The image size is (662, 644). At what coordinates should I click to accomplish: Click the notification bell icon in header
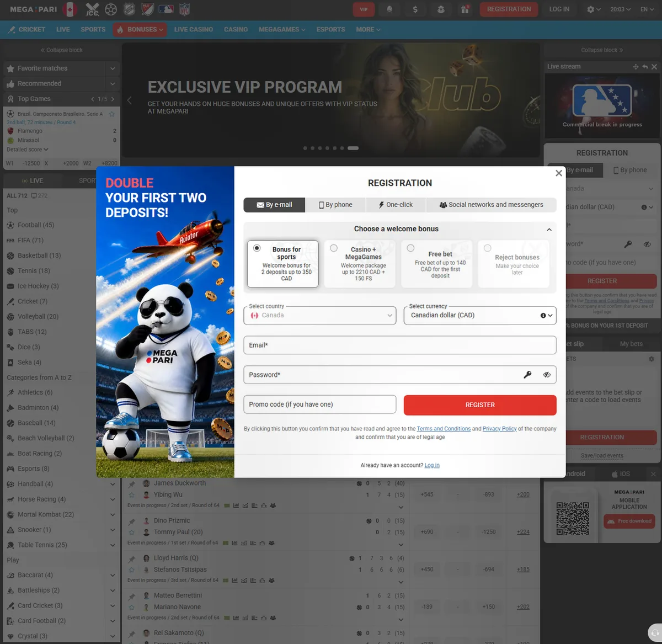pos(390,9)
